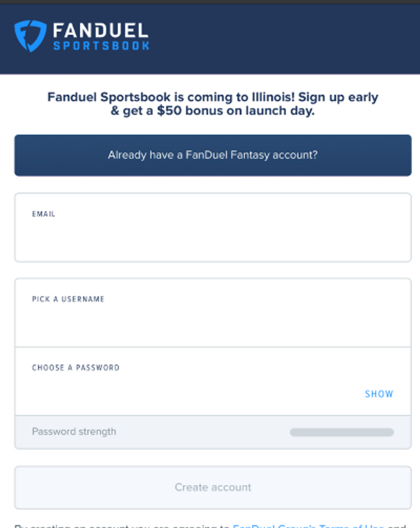Click the dark navy header bar

click(x=210, y=39)
